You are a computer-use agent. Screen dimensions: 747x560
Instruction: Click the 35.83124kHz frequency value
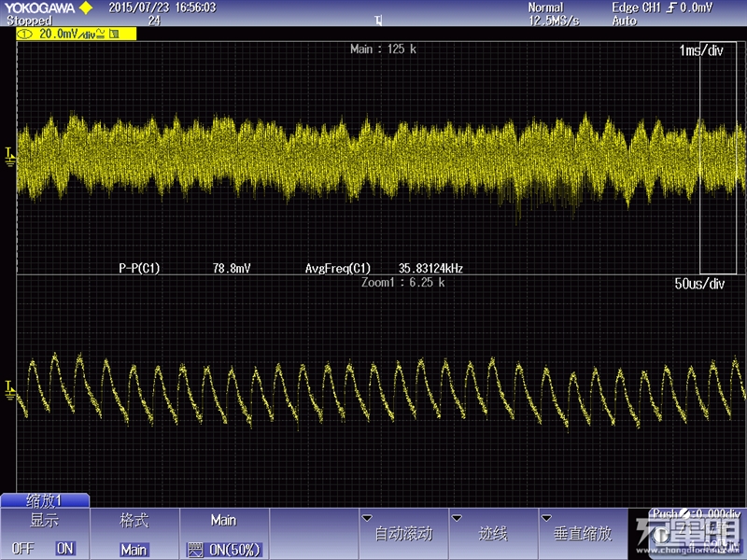click(430, 268)
